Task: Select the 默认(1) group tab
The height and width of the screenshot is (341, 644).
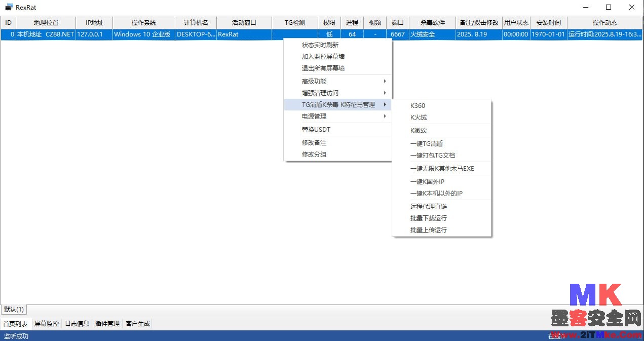Action: [14, 310]
